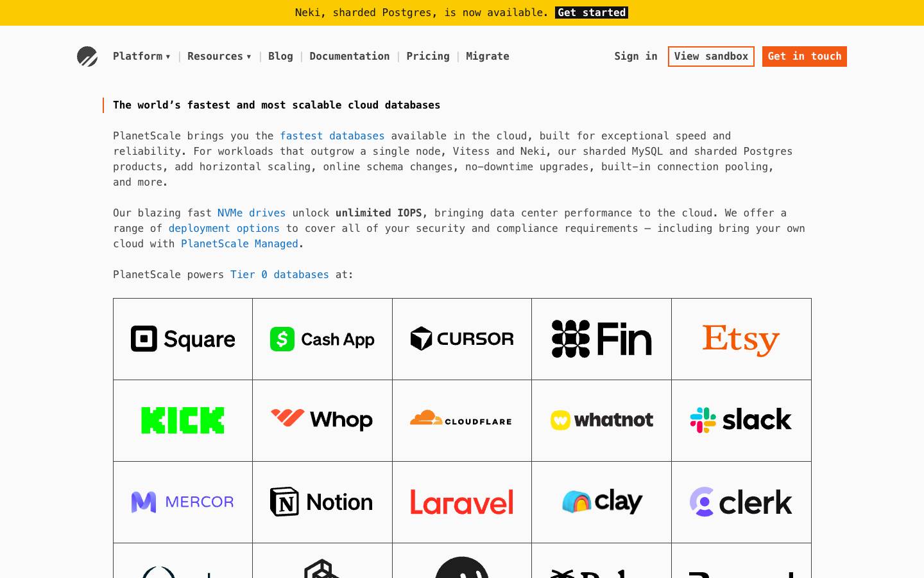This screenshot has width=924, height=578.
Task: Follow the deployment options link
Action: (224, 229)
